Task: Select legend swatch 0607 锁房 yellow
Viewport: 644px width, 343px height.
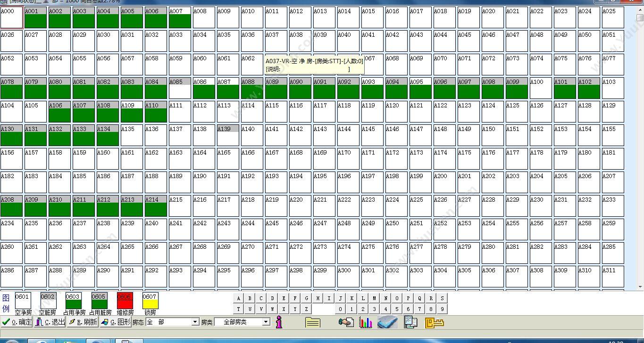Action: 150,301
